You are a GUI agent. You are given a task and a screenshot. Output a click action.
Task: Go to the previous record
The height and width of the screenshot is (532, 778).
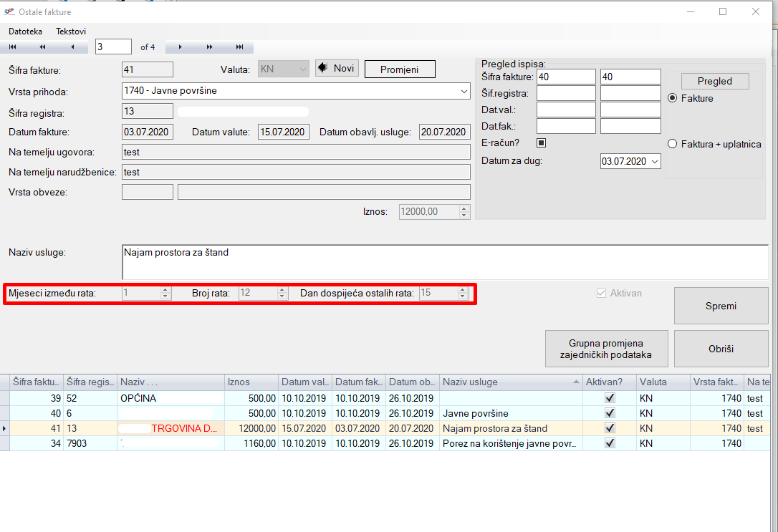(x=72, y=47)
